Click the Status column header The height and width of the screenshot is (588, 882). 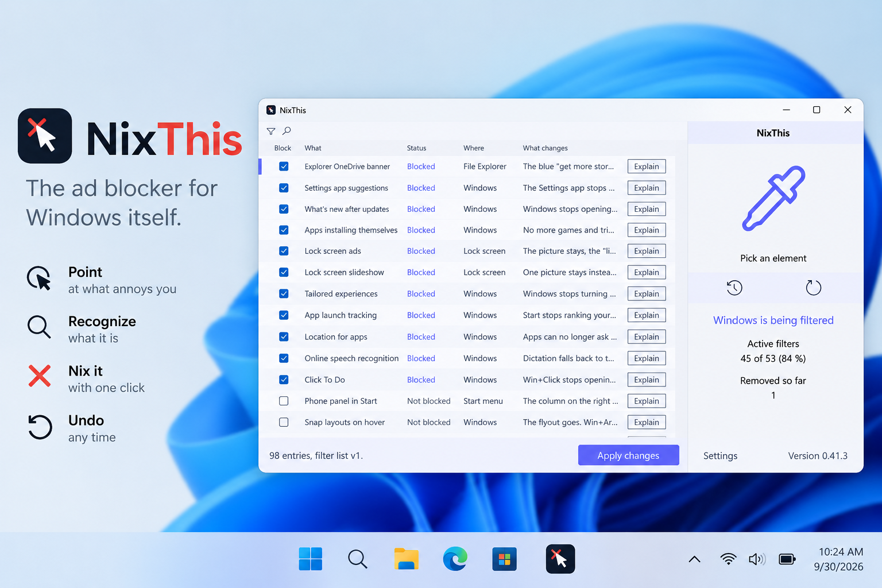pyautogui.click(x=416, y=148)
